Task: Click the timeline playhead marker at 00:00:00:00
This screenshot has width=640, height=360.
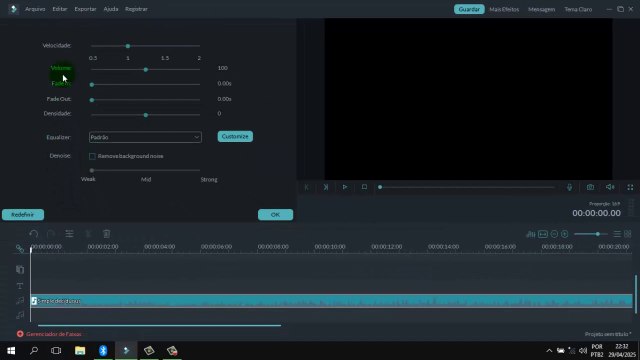Action: pos(31,249)
